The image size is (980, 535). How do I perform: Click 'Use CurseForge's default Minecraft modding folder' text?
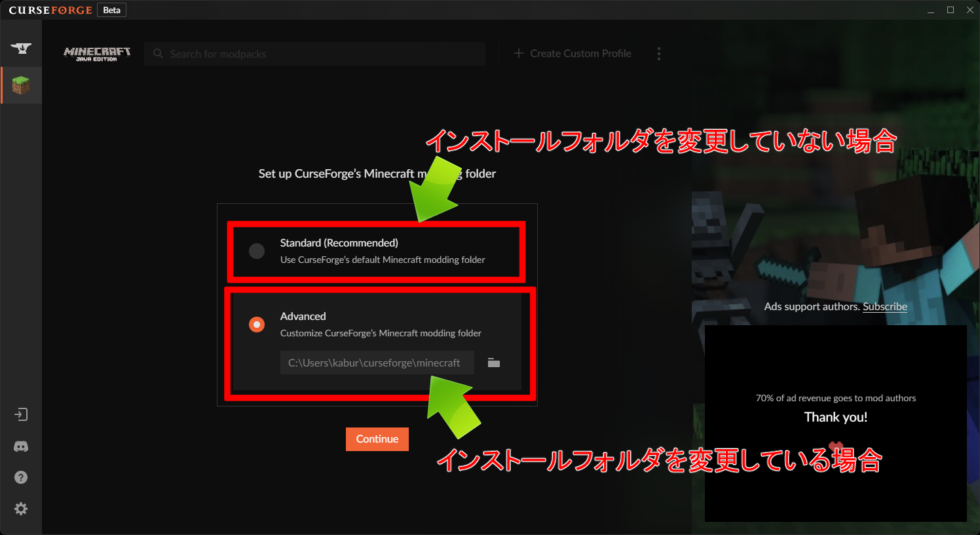pyautogui.click(x=383, y=260)
